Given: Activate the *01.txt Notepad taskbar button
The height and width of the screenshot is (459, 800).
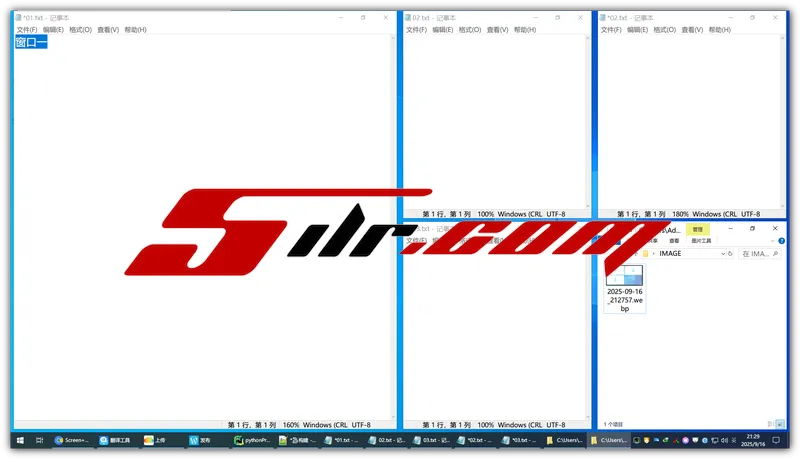Looking at the screenshot, I should (342, 440).
